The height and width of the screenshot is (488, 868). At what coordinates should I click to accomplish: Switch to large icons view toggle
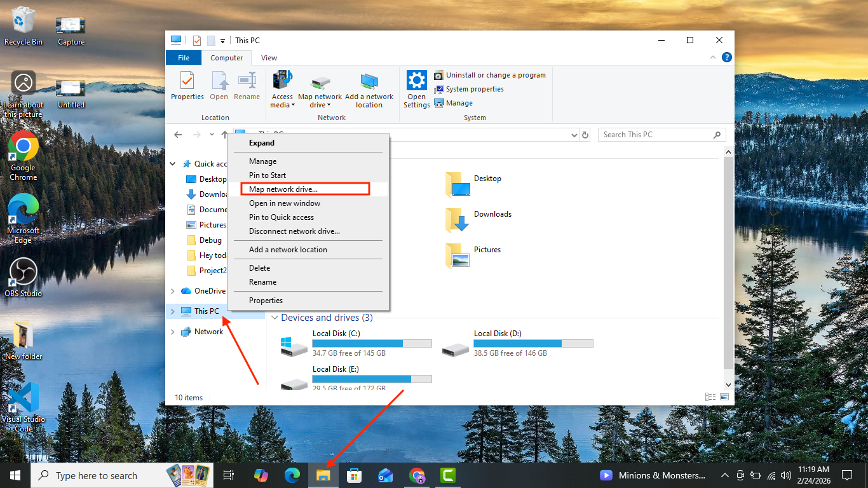coord(724,397)
